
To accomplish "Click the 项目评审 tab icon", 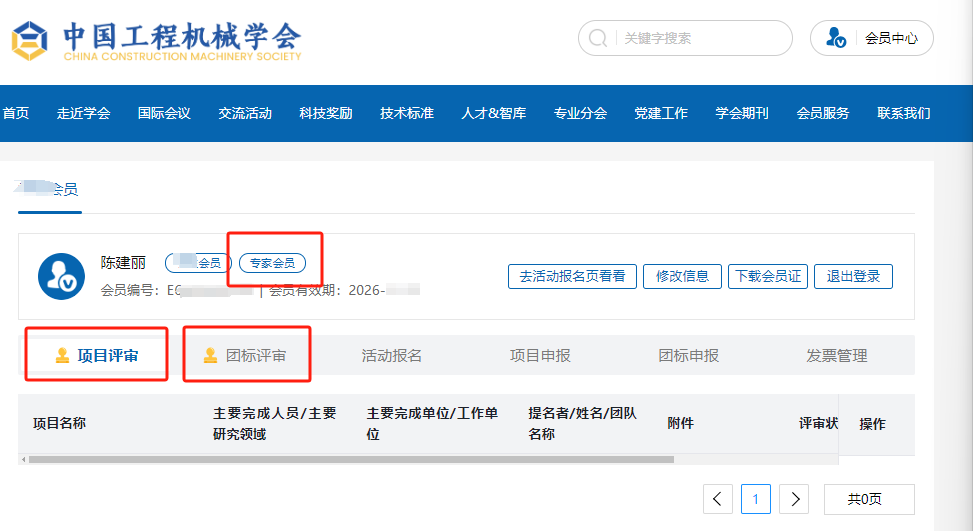I will tap(62, 355).
